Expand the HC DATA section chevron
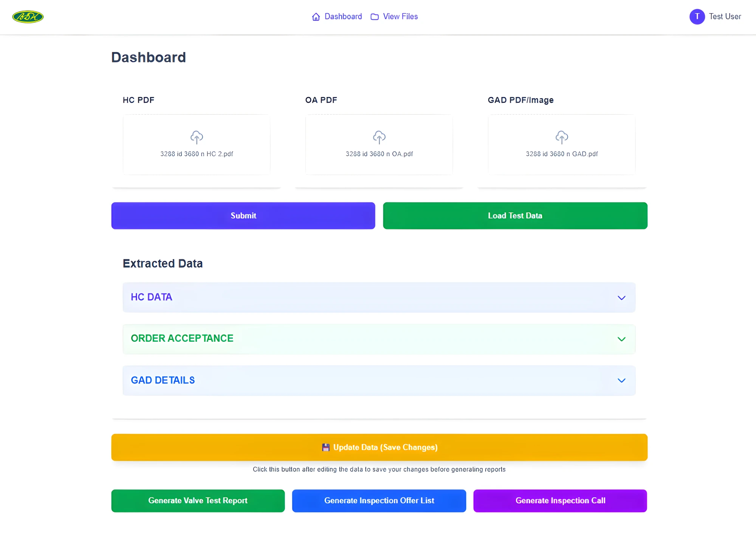The height and width of the screenshot is (544, 756). pos(621,298)
